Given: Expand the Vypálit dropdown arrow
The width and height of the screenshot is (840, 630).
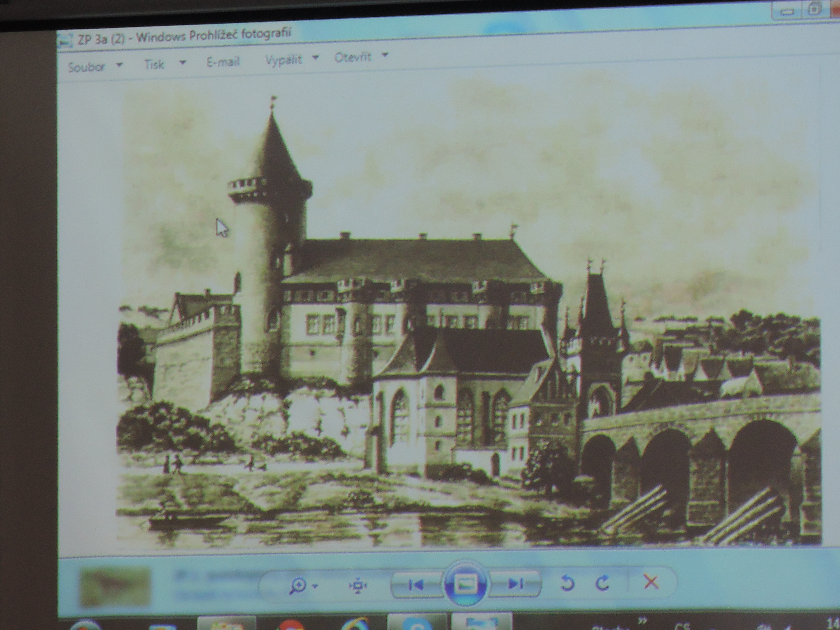Looking at the screenshot, I should (x=315, y=58).
